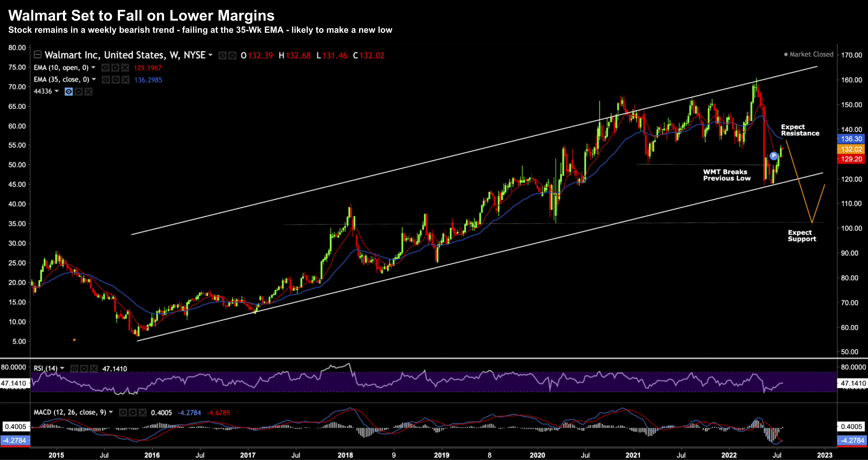Image resolution: width=868 pixels, height=460 pixels.
Task: Toggle RSI visibility eye icon
Action: click(74, 369)
